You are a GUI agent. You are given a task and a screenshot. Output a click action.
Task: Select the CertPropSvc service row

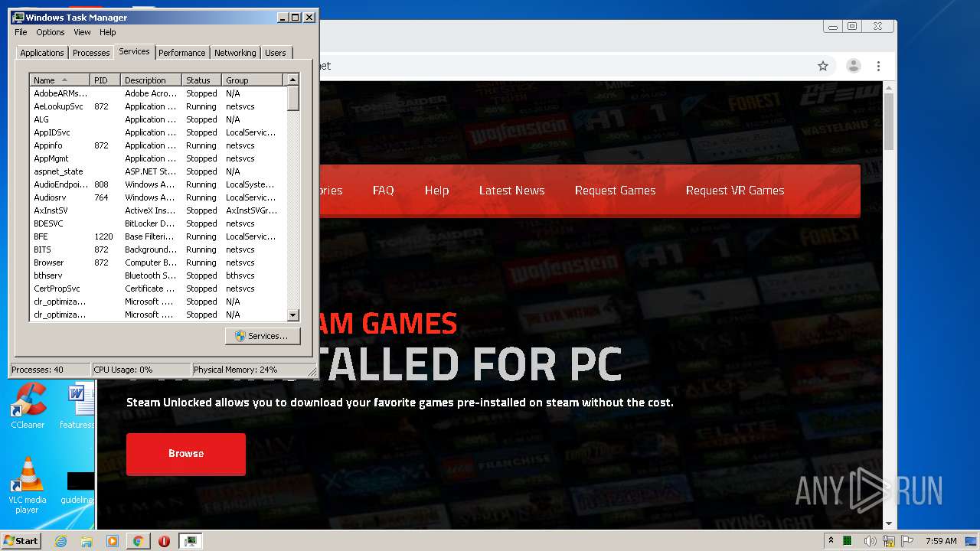(158, 289)
